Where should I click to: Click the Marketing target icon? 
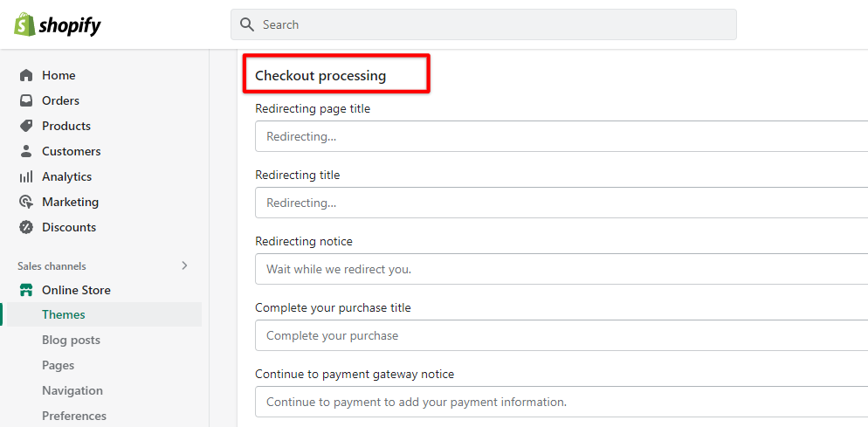point(26,202)
